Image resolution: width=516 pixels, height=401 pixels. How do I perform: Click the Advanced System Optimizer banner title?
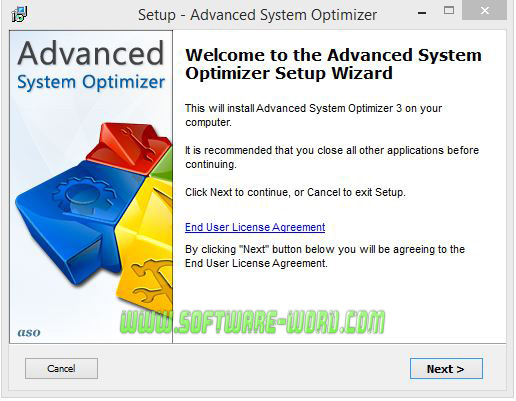pyautogui.click(x=91, y=65)
